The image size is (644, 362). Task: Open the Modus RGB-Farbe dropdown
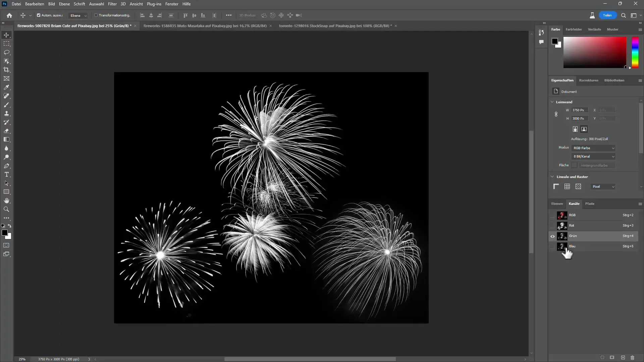point(593,148)
